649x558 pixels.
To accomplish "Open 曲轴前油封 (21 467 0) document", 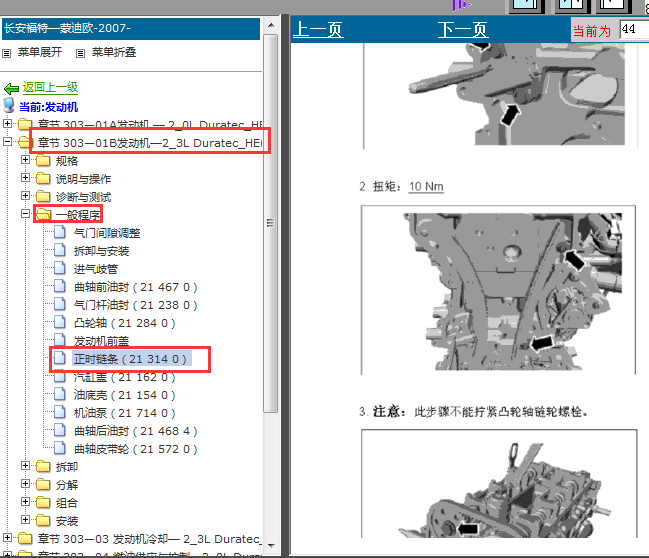I will pyautogui.click(x=135, y=287).
